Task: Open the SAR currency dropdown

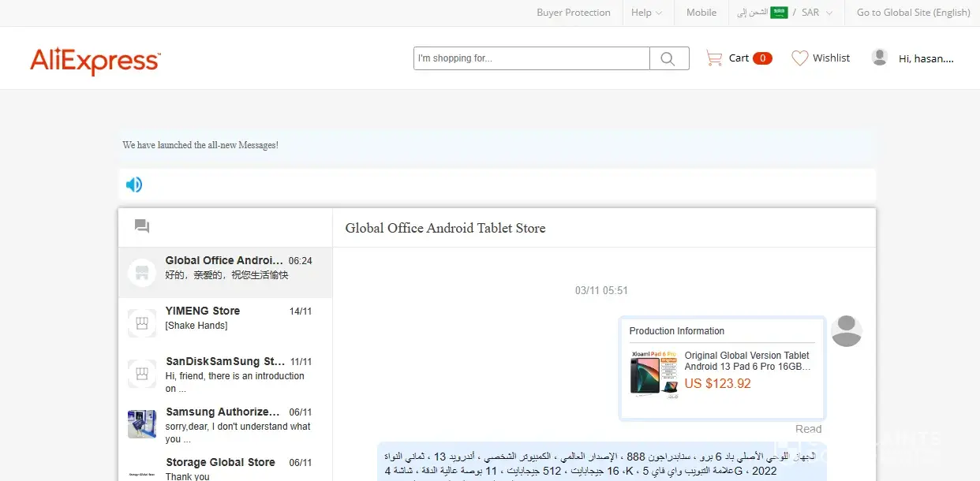Action: pos(817,13)
